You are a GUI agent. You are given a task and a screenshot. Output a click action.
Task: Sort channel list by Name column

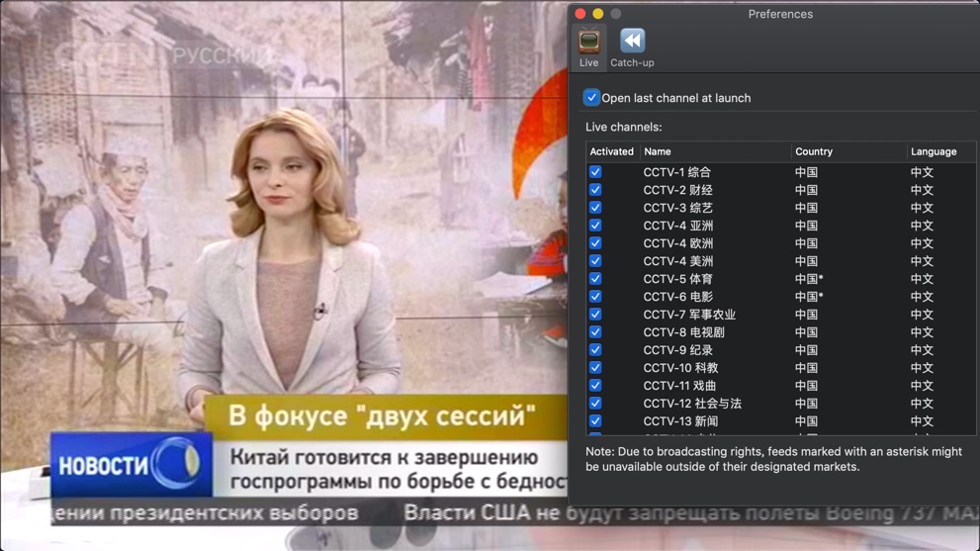[714, 151]
